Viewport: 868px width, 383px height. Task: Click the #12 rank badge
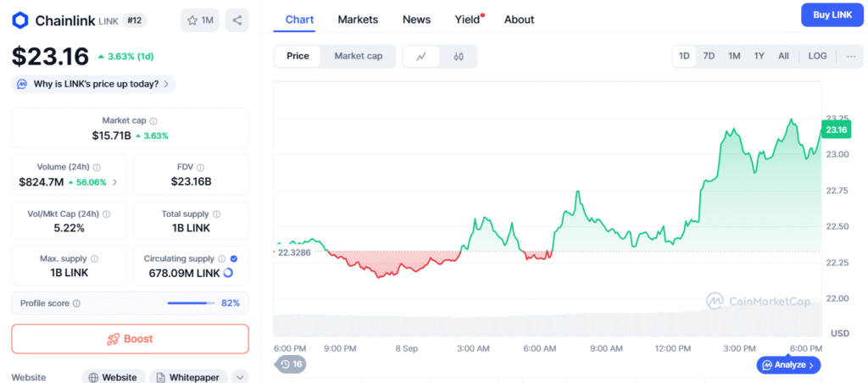click(x=134, y=20)
